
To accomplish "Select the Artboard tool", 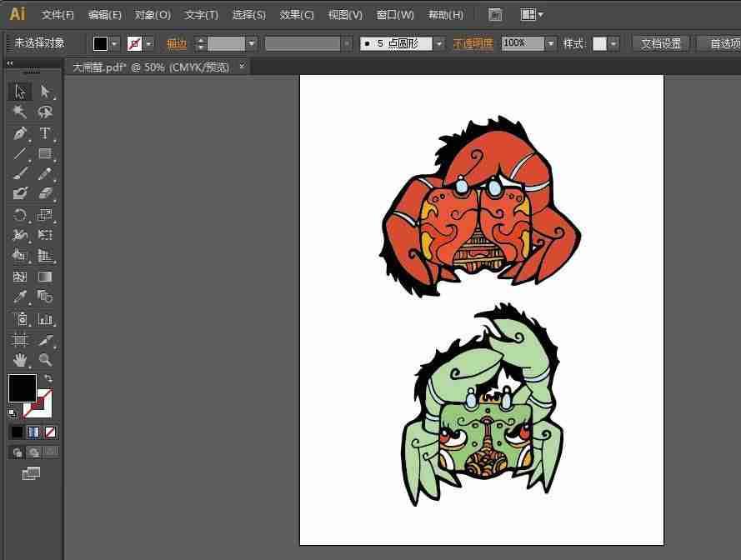I will point(20,340).
